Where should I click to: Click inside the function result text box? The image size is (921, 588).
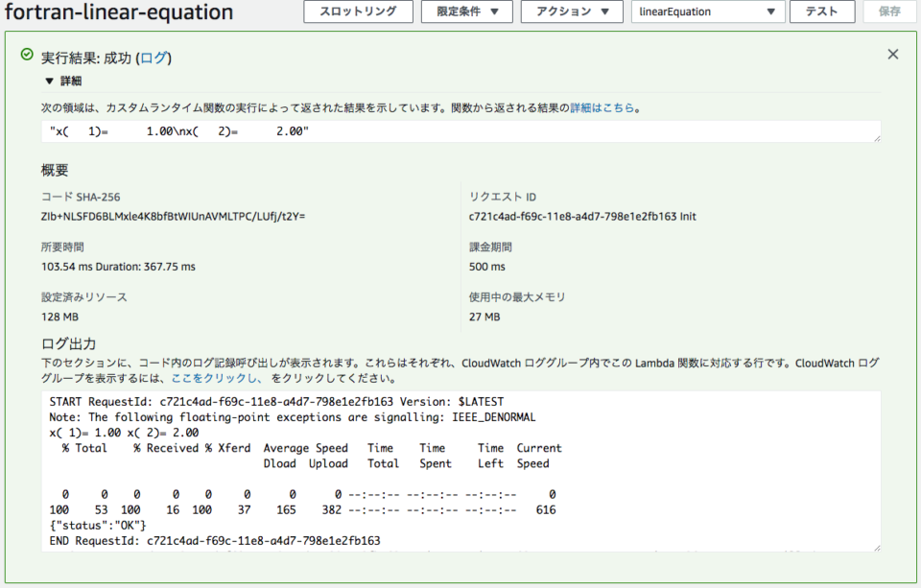click(x=460, y=131)
